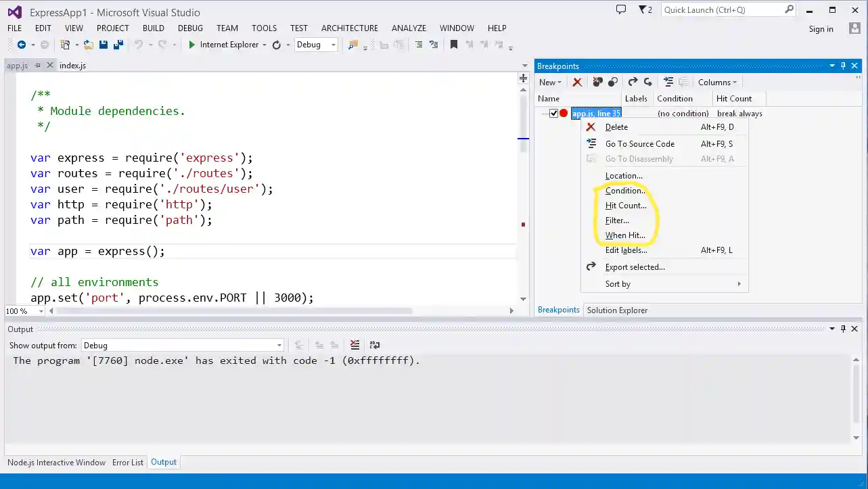Open the Columns dropdown in Breakpoints panel
The width and height of the screenshot is (868, 489).
(x=716, y=82)
